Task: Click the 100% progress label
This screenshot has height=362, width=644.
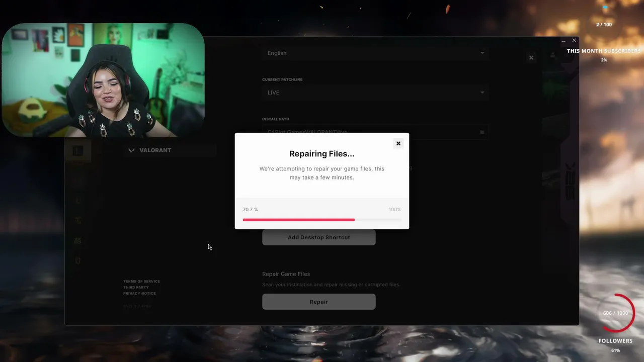Action: [394, 209]
